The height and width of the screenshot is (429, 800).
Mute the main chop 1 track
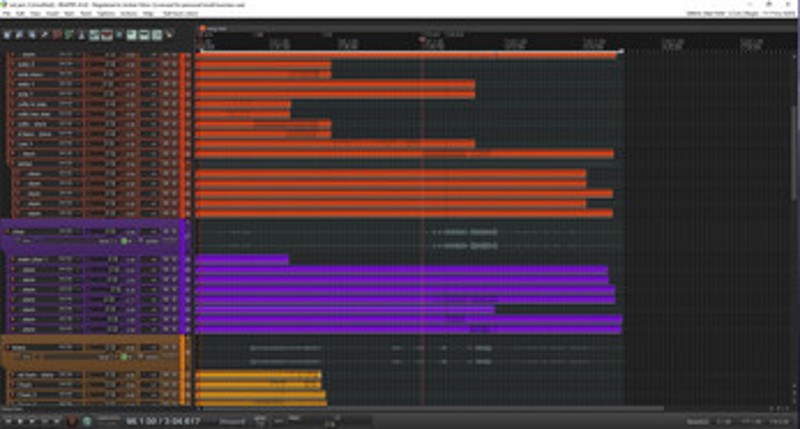(x=166, y=260)
